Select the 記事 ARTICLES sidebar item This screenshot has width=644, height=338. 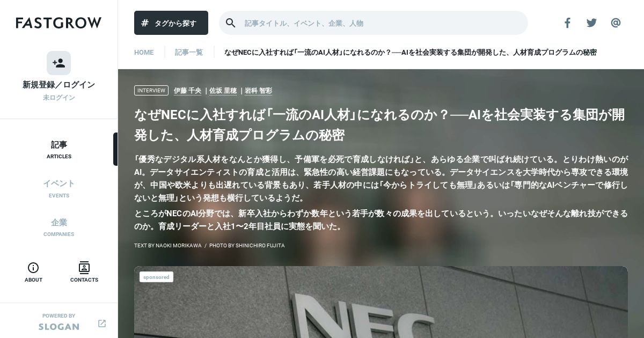click(x=59, y=150)
